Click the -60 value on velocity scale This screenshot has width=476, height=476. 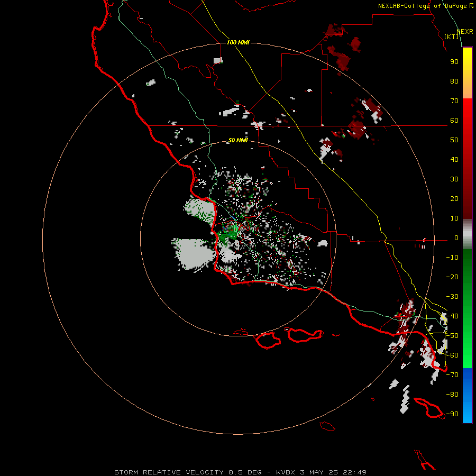452,355
